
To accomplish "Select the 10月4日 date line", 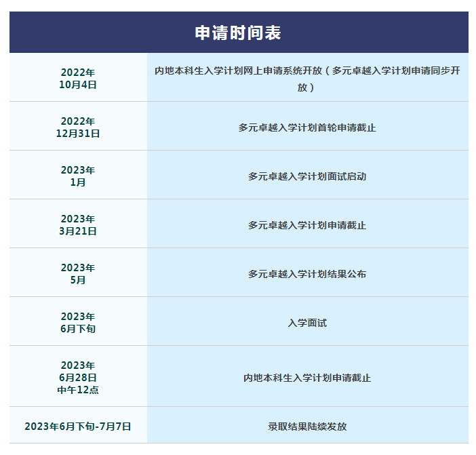I will click(78, 85).
